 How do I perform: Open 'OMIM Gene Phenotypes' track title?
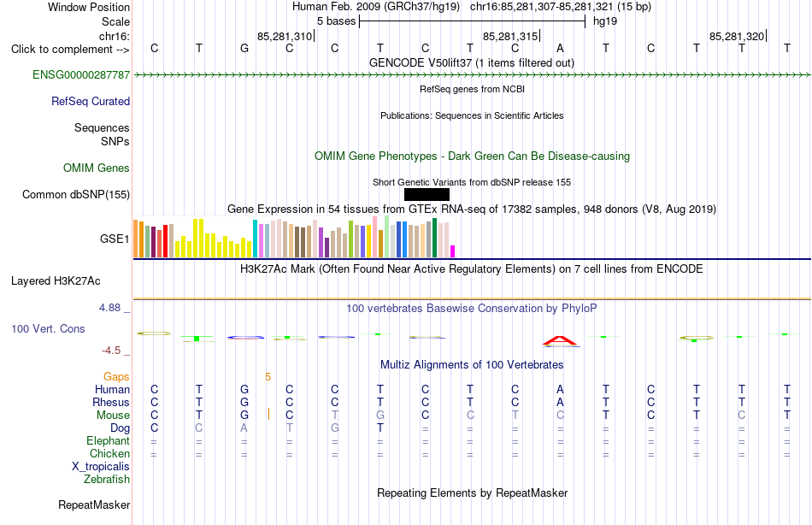(473, 156)
